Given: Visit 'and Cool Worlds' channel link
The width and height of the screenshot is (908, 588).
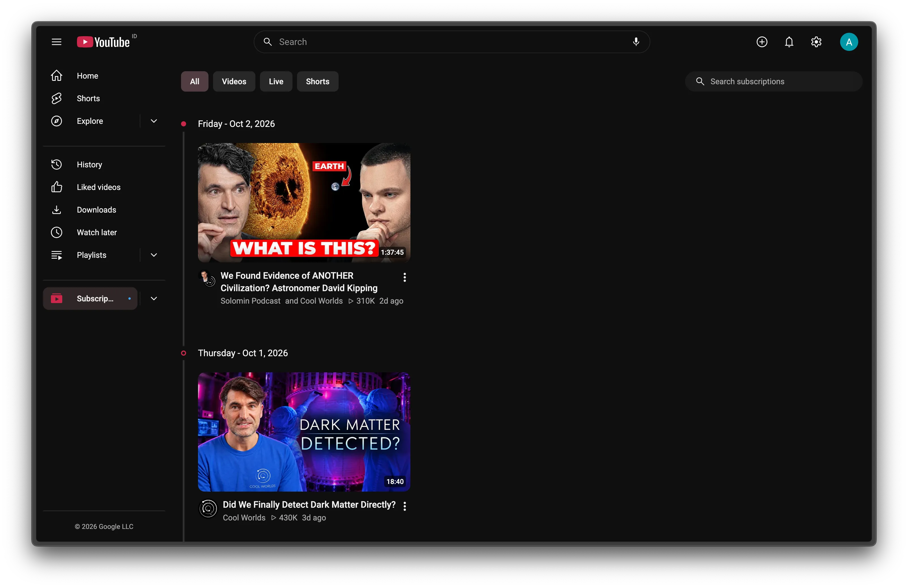Looking at the screenshot, I should (314, 301).
